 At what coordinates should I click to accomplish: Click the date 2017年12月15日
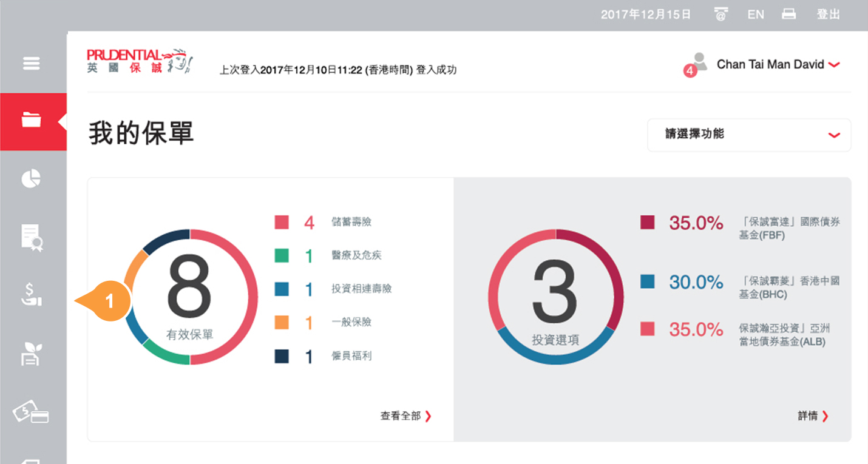tap(646, 15)
